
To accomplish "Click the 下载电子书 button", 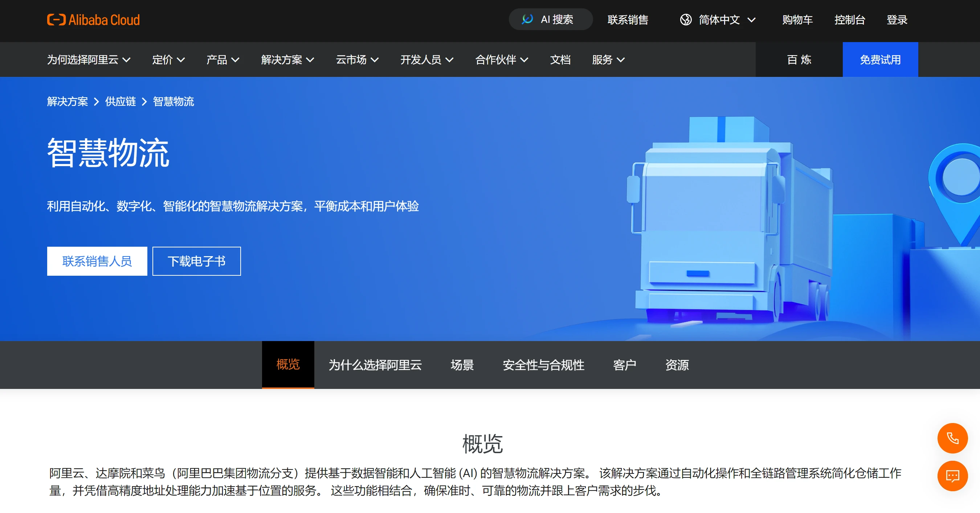I will [x=196, y=261].
